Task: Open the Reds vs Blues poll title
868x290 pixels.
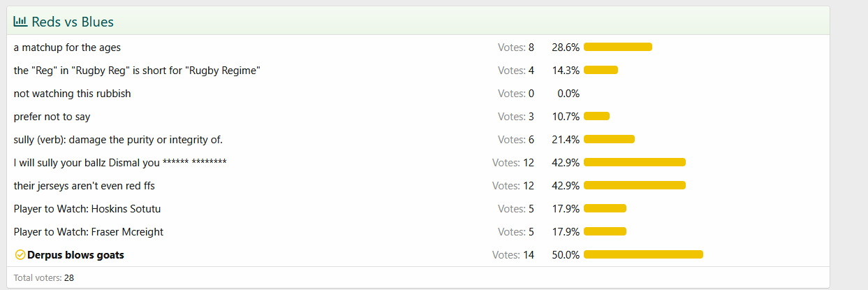Action: click(73, 22)
